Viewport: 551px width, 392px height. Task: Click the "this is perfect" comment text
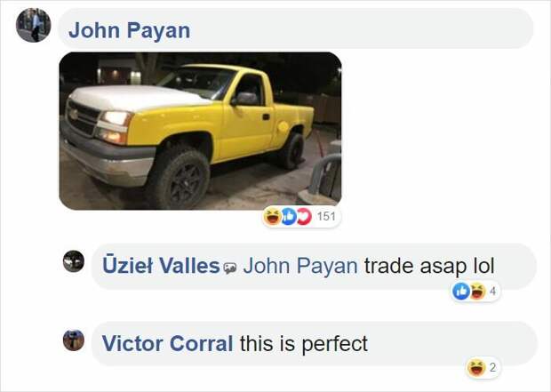click(304, 344)
